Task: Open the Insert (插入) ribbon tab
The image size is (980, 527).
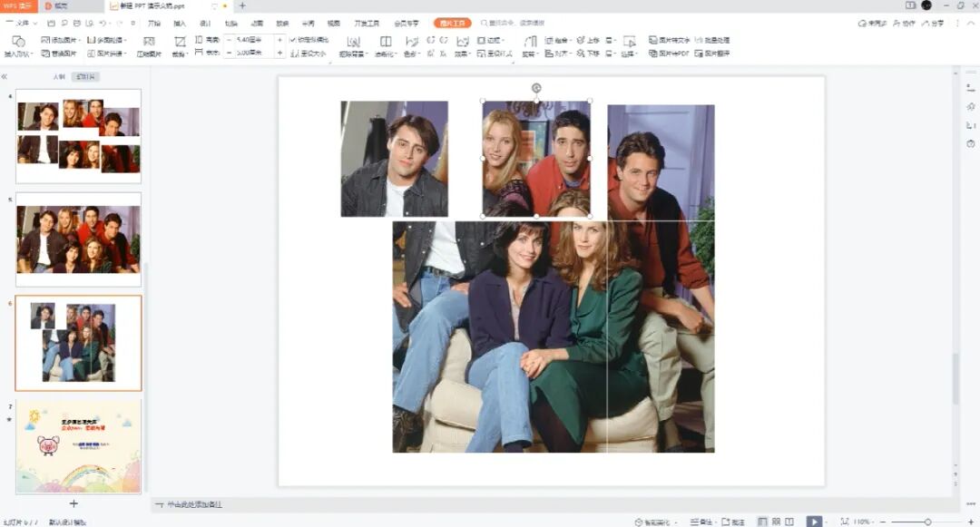Action: click(180, 23)
